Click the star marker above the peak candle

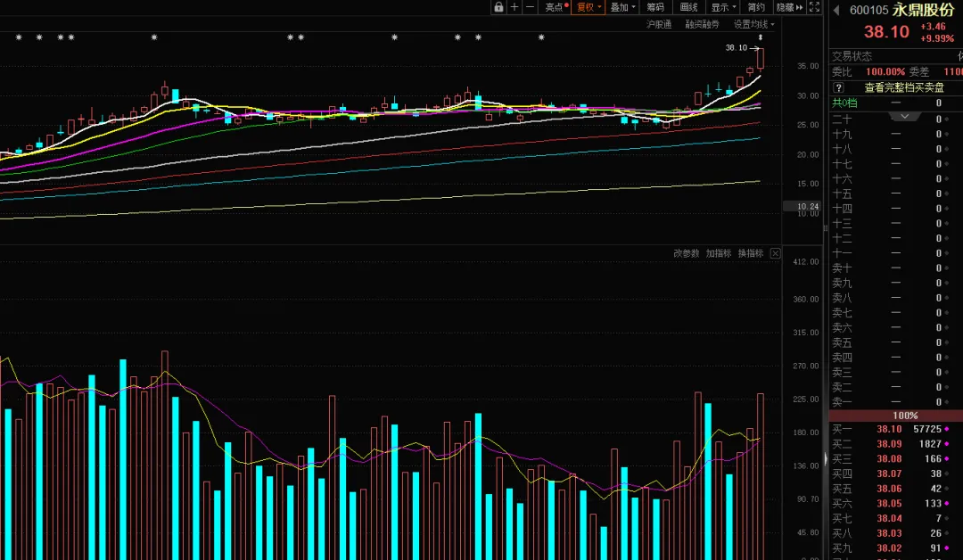(x=154, y=37)
